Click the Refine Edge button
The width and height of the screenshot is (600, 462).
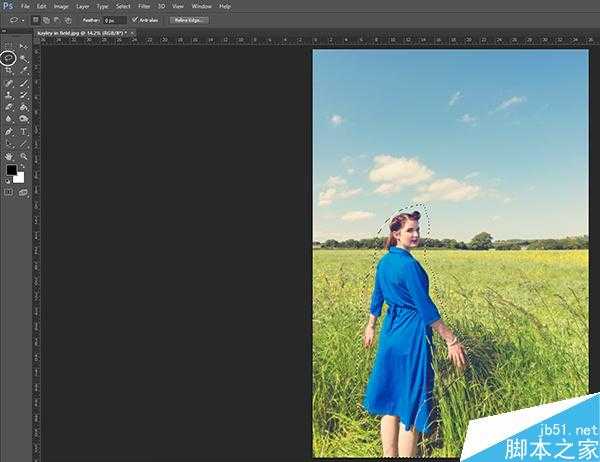(188, 19)
